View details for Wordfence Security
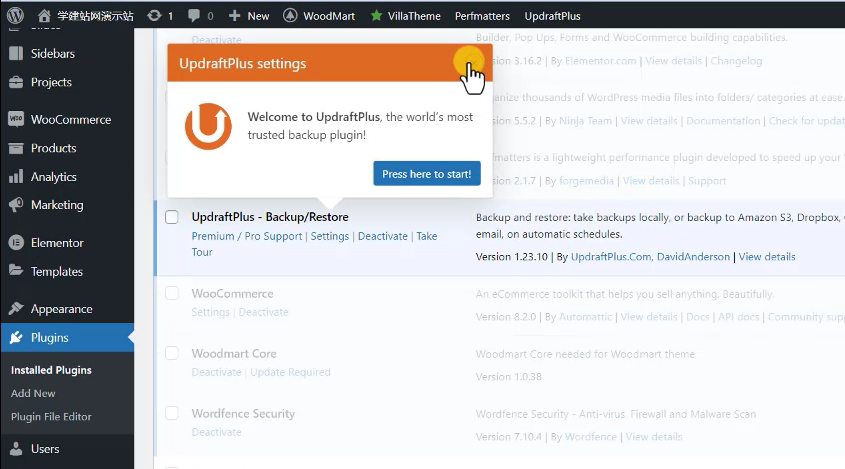 tap(654, 437)
